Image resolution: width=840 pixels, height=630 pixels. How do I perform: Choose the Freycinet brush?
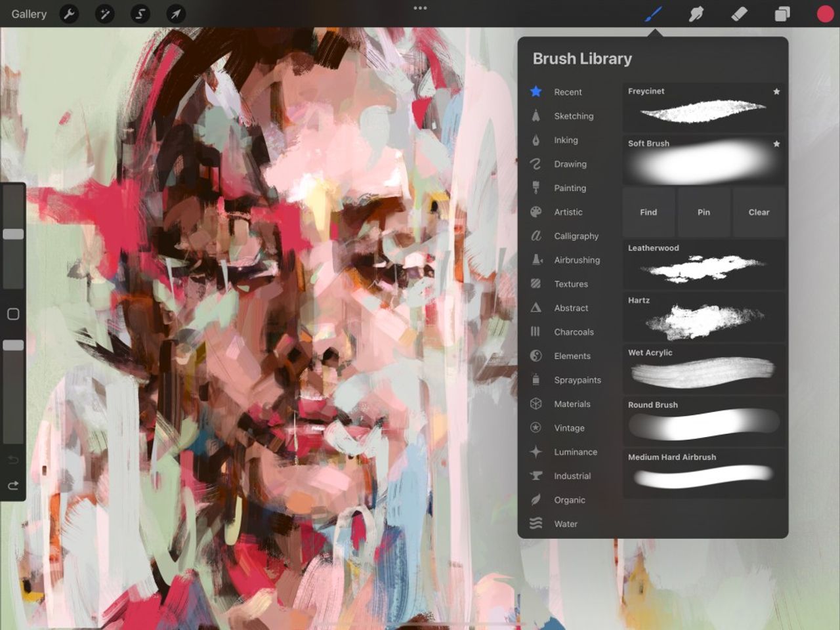(703, 108)
